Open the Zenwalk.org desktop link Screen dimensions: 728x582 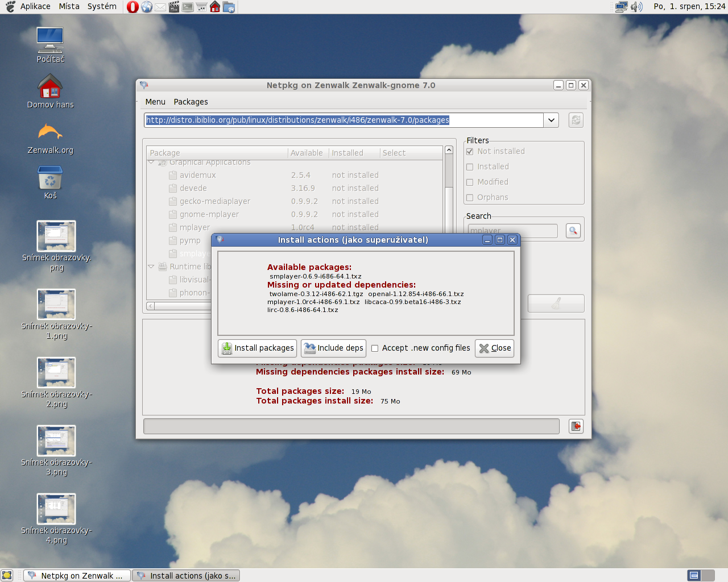coord(50,138)
